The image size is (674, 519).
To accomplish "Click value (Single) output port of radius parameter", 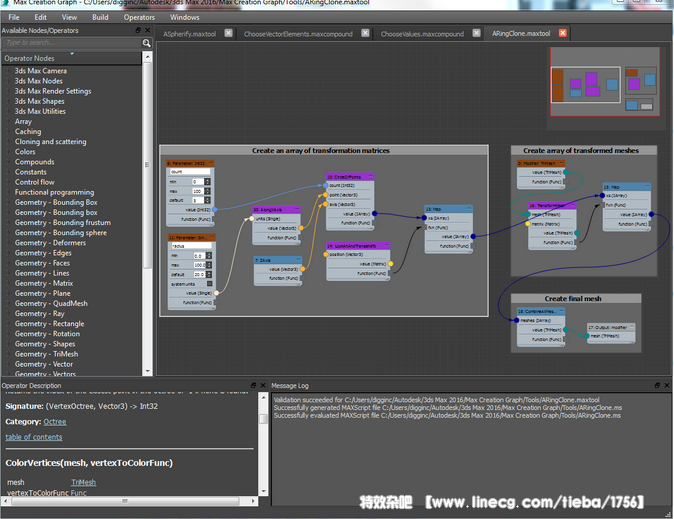I will pyautogui.click(x=216, y=293).
